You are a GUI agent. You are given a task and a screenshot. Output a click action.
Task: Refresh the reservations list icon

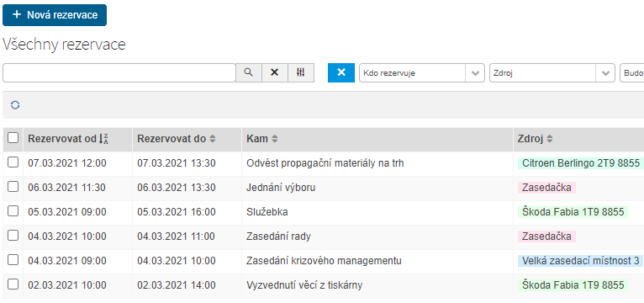[x=15, y=105]
